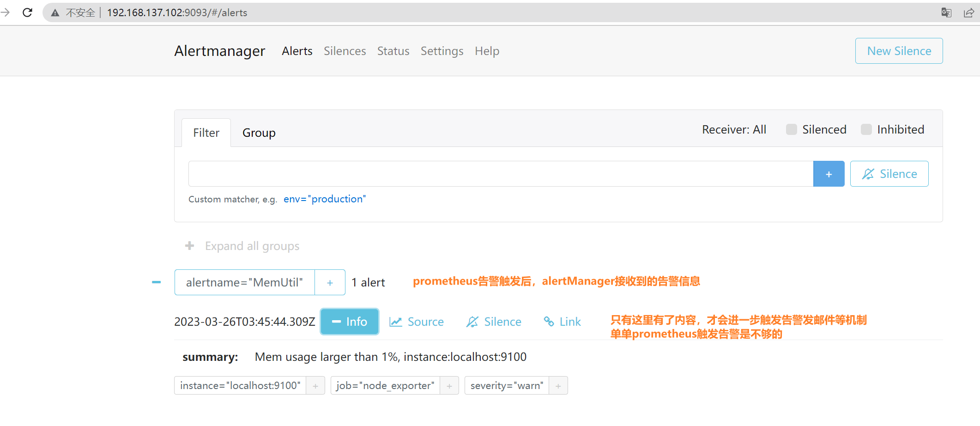Image resolution: width=980 pixels, height=426 pixels.
Task: Add alertname="MemUtil" to filter via plus
Action: coord(330,282)
